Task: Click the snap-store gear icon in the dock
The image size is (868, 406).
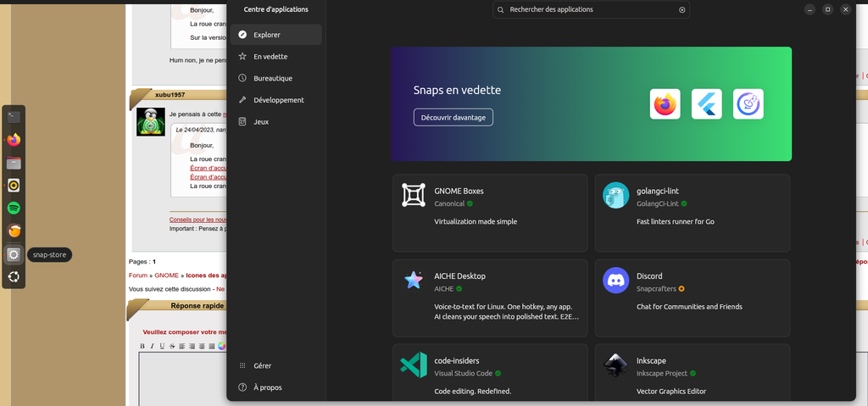Action: point(14,255)
